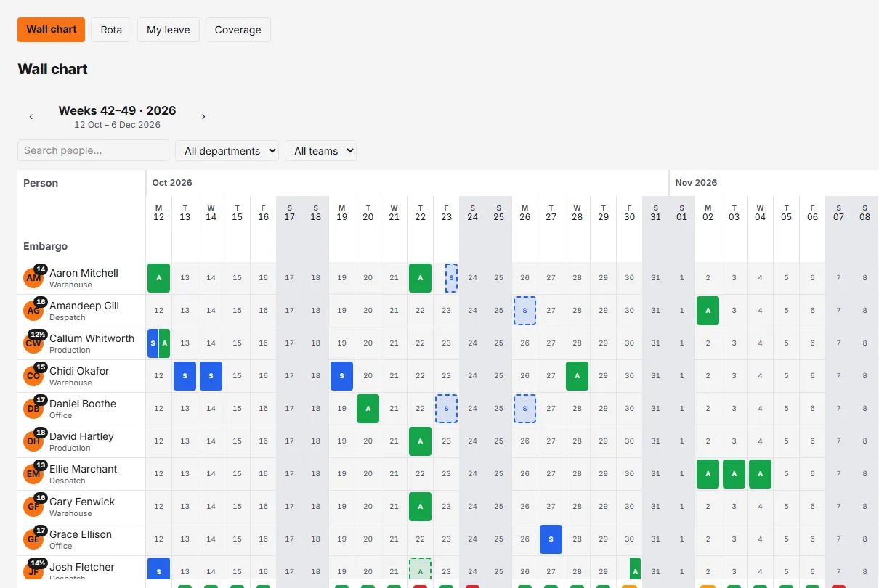Open the All departments dropdown
879x588 pixels.
(x=227, y=150)
